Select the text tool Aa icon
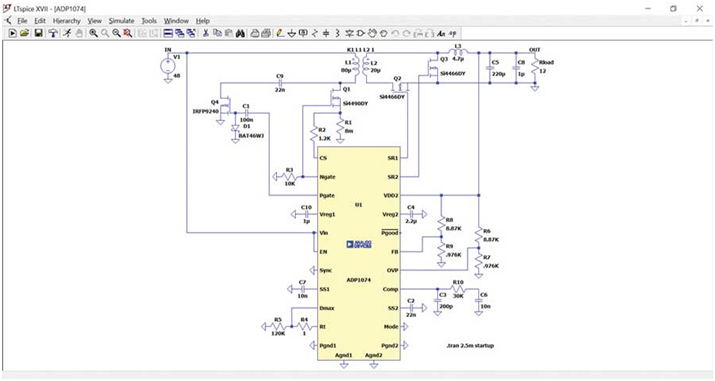 (x=441, y=33)
